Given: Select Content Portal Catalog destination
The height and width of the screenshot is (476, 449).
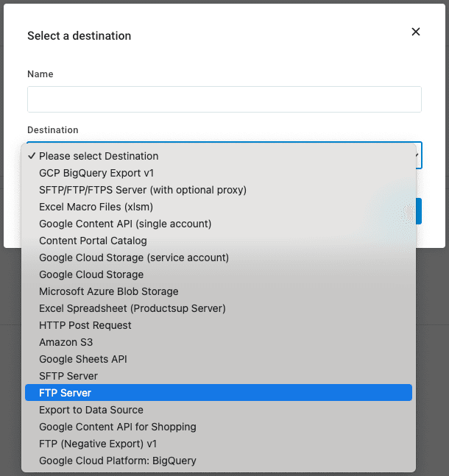Looking at the screenshot, I should pyautogui.click(x=93, y=241).
